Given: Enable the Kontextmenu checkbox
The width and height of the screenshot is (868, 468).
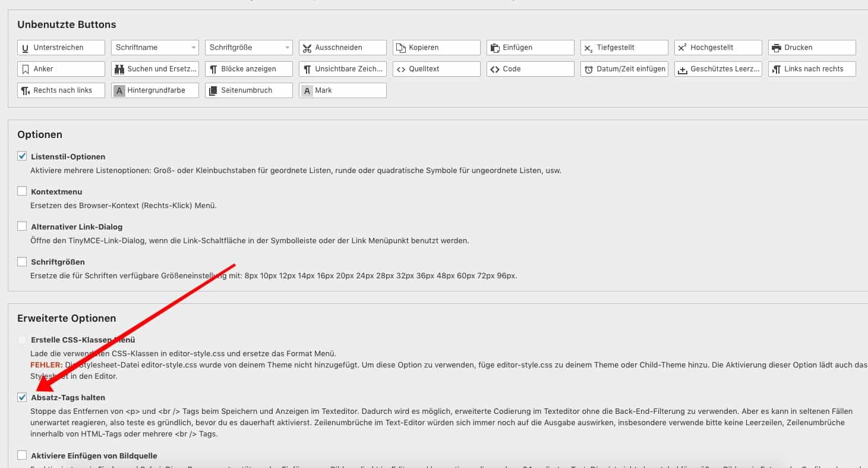Looking at the screenshot, I should (22, 191).
